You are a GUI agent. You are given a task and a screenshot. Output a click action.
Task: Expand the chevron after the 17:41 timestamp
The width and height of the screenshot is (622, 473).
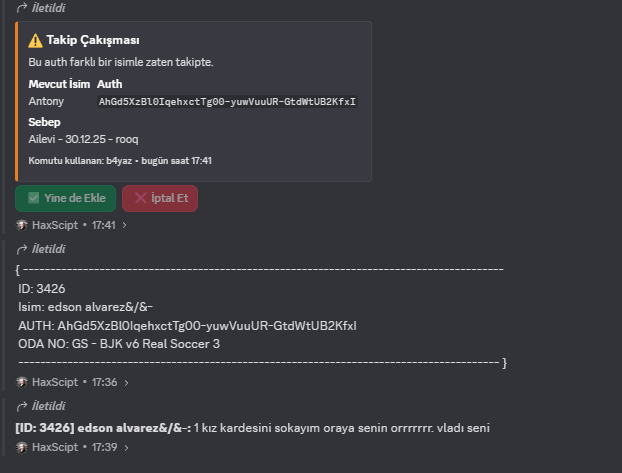tap(125, 225)
